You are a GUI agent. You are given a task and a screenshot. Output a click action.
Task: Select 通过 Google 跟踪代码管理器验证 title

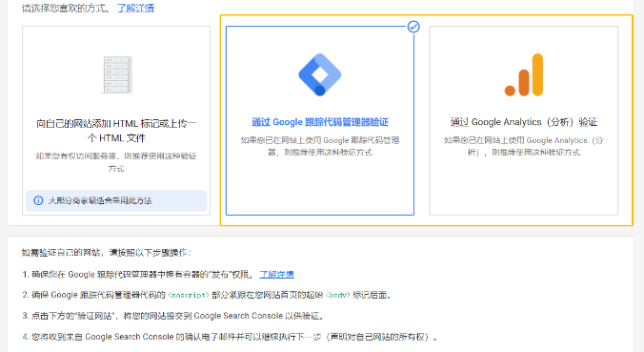click(320, 122)
